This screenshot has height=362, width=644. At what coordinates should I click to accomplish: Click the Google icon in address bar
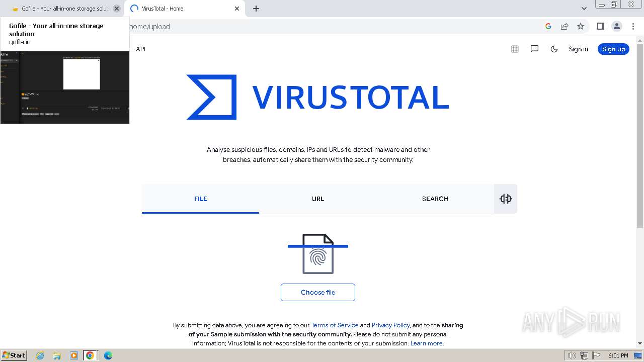pyautogui.click(x=548, y=27)
